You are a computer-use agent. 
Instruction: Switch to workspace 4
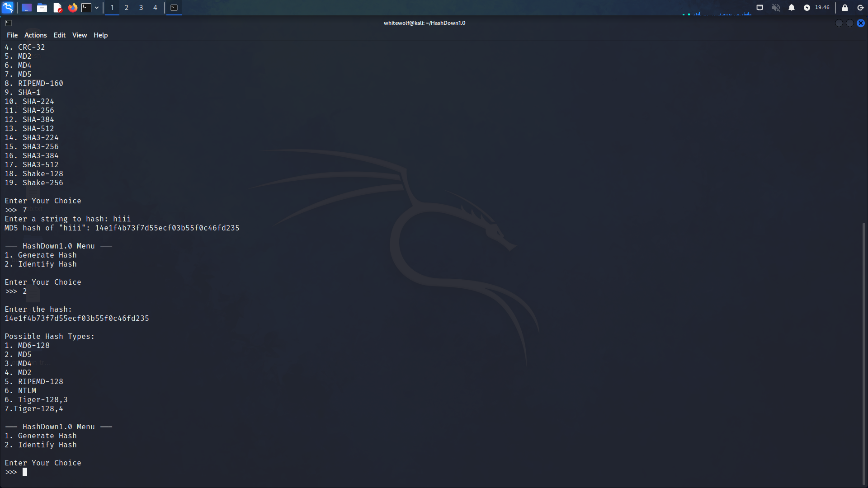(155, 7)
